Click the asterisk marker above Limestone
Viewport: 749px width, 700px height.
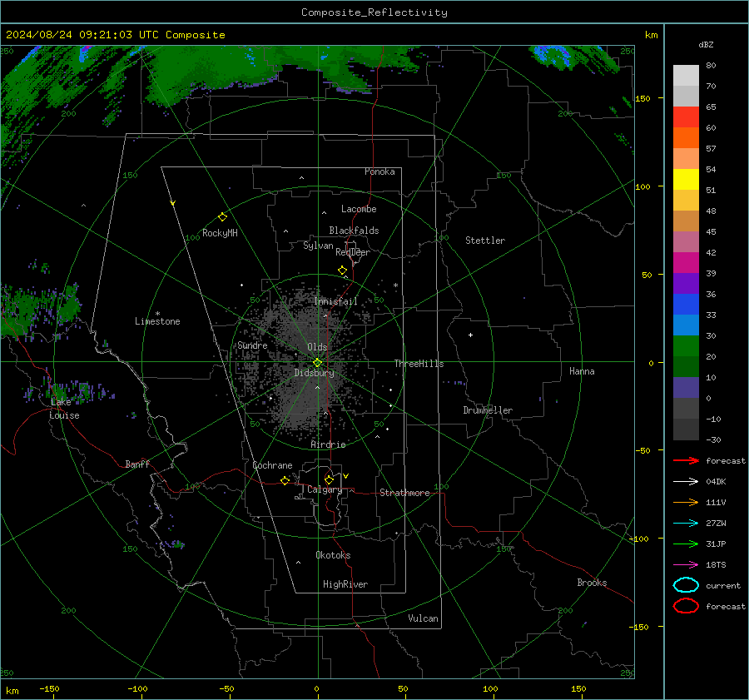pyautogui.click(x=157, y=314)
